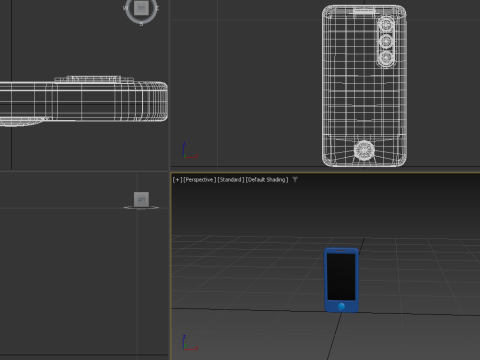The height and width of the screenshot is (360, 480).
Task: Click the bottom camera lens on wireframe phone
Action: tap(386, 58)
